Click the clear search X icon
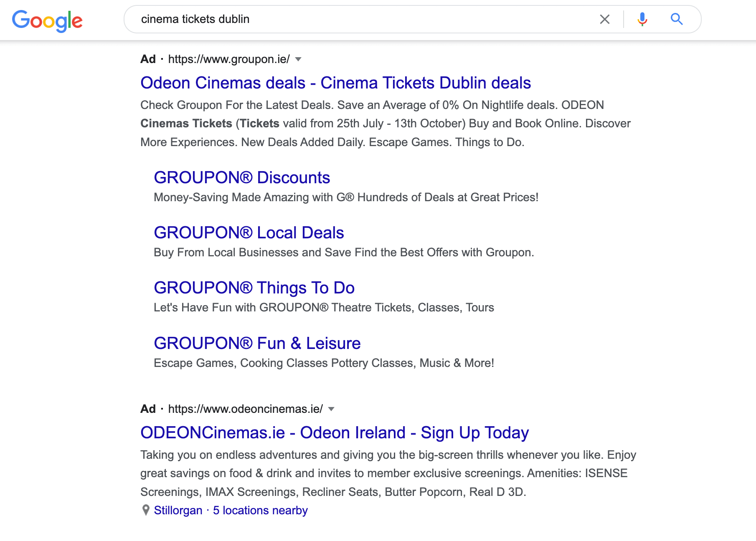The image size is (756, 541). [x=604, y=19]
